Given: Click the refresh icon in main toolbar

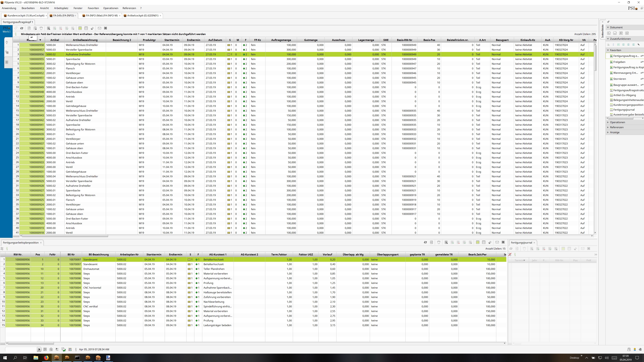Looking at the screenshot, I should 22,28.
